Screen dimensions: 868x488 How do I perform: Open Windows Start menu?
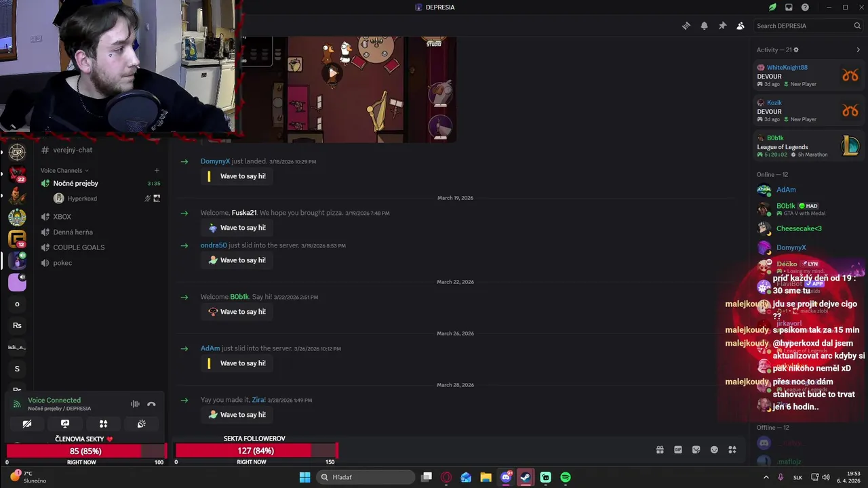(x=304, y=477)
